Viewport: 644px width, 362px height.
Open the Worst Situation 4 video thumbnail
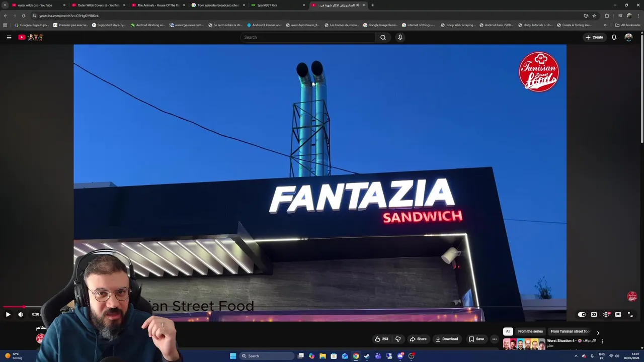coord(524,344)
